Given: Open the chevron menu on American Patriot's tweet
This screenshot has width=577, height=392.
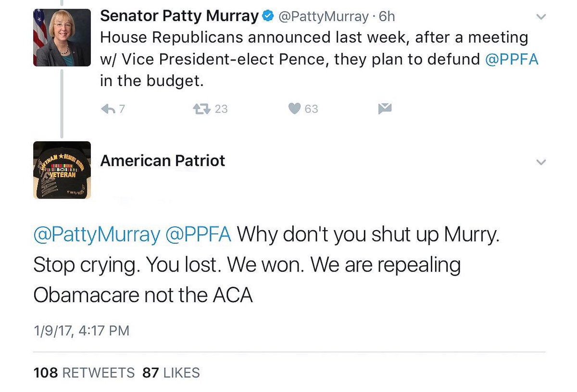Looking at the screenshot, I should pos(541,162).
